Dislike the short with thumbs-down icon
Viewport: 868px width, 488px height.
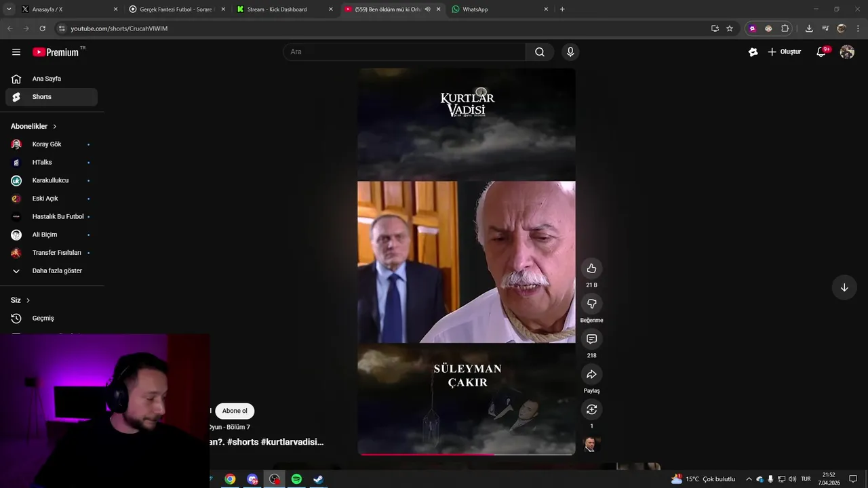591,304
